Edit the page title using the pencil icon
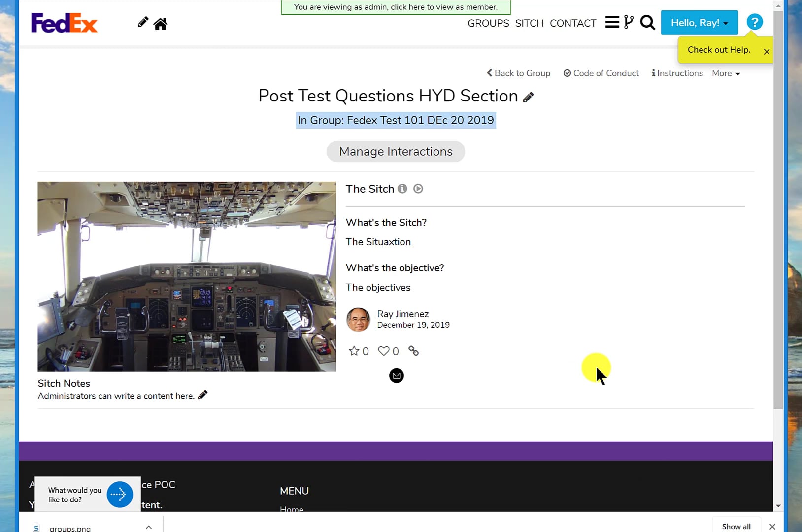Screen dimensions: 802x532 point(528,97)
